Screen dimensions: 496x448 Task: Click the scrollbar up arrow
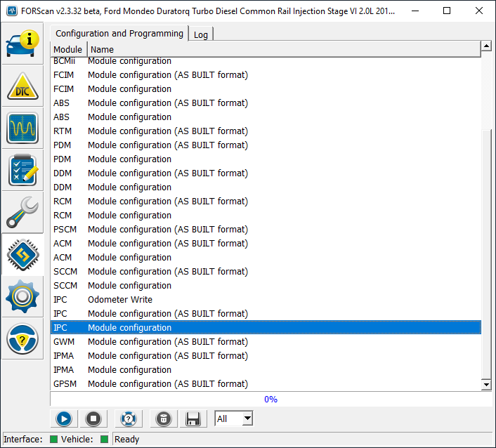click(x=485, y=47)
